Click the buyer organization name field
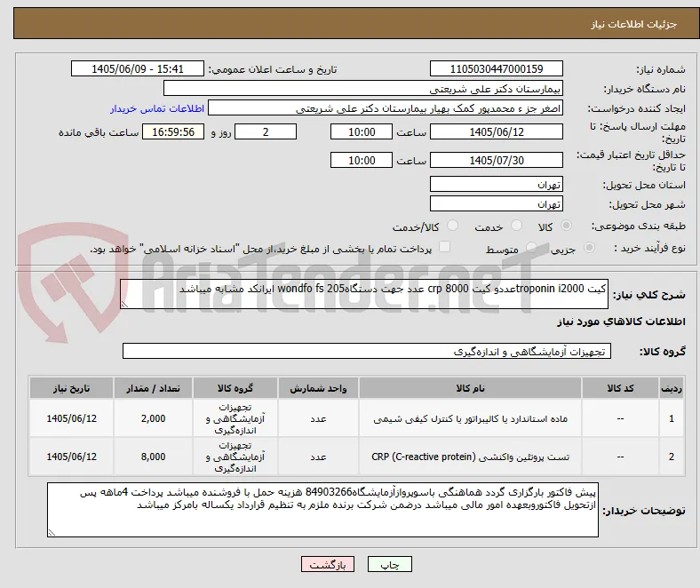The image size is (700, 588). 363,89
